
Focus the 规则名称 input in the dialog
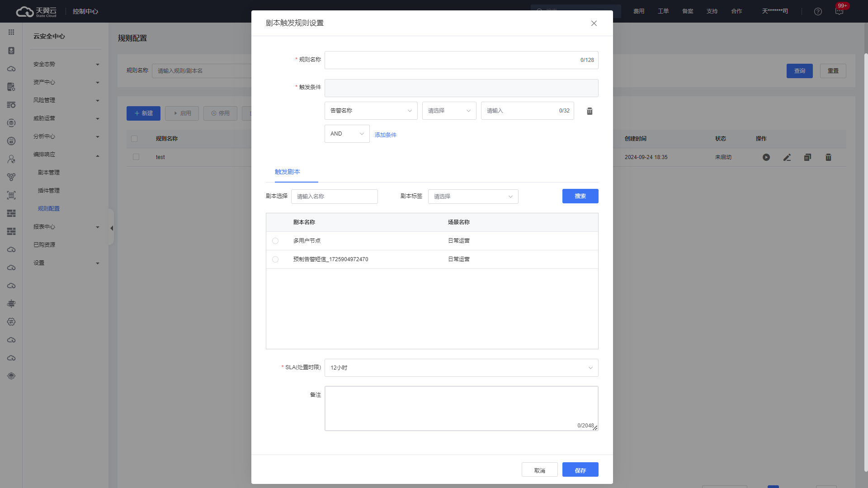[x=462, y=60]
